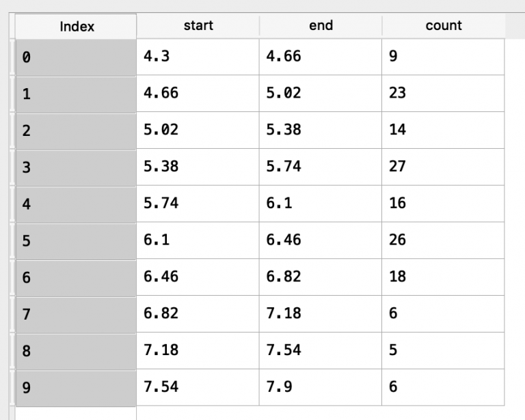Click end cell with value 6.46
The height and width of the screenshot is (420, 525).
[321, 240]
